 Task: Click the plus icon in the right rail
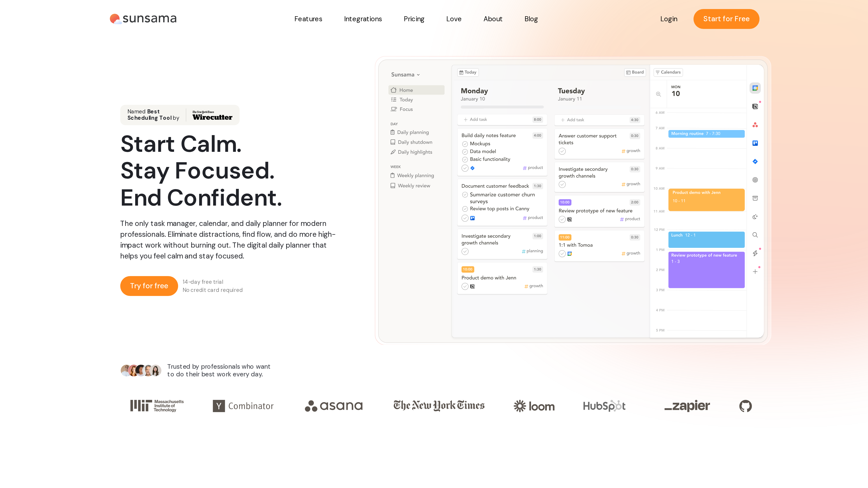(x=755, y=271)
